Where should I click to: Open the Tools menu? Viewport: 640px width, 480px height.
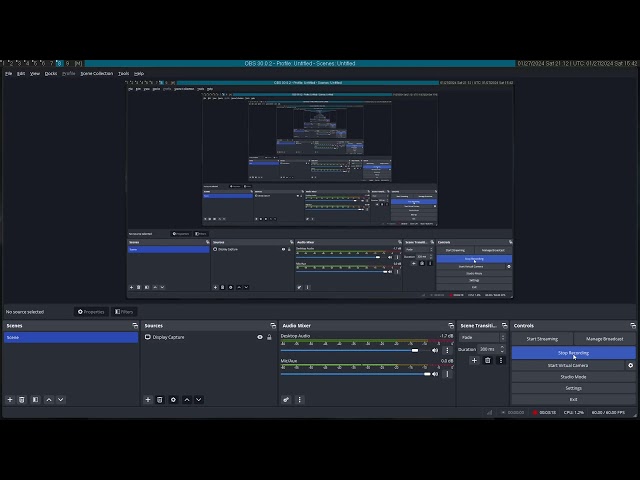point(123,73)
